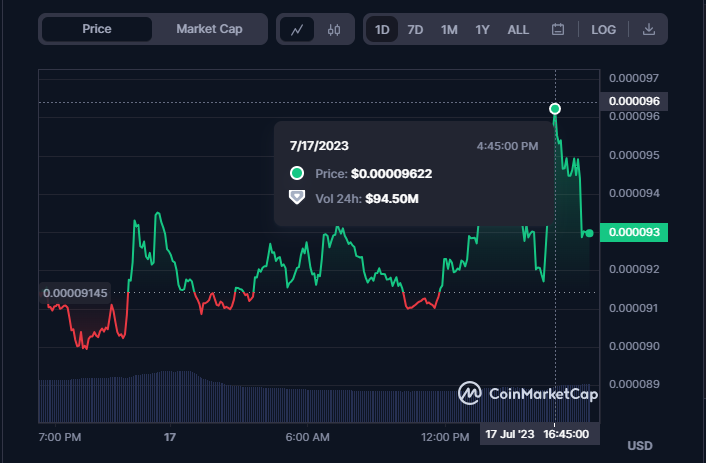Click the 0.000096 crosshair price label
706x463 pixels.
pos(634,101)
